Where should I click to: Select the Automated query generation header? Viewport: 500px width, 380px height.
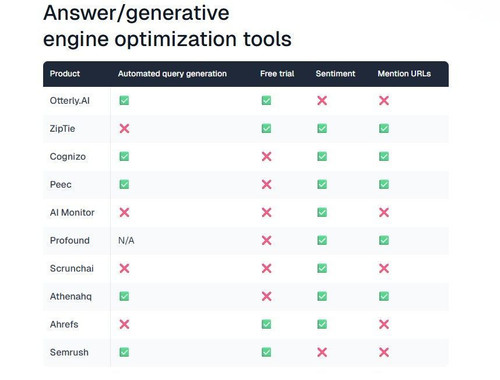click(172, 74)
